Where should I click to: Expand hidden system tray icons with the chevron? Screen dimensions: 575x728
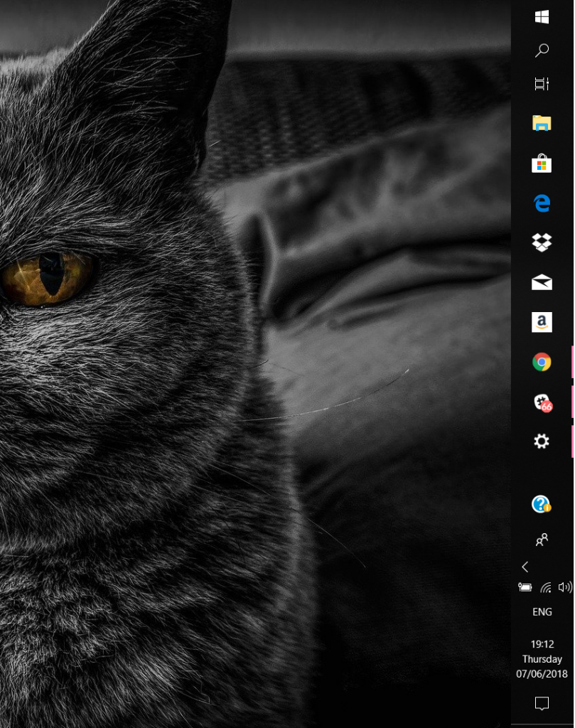(525, 567)
